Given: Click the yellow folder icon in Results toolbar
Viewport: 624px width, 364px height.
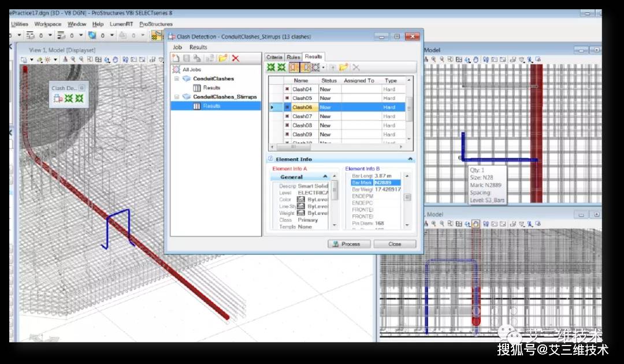Looking at the screenshot, I should click(343, 68).
